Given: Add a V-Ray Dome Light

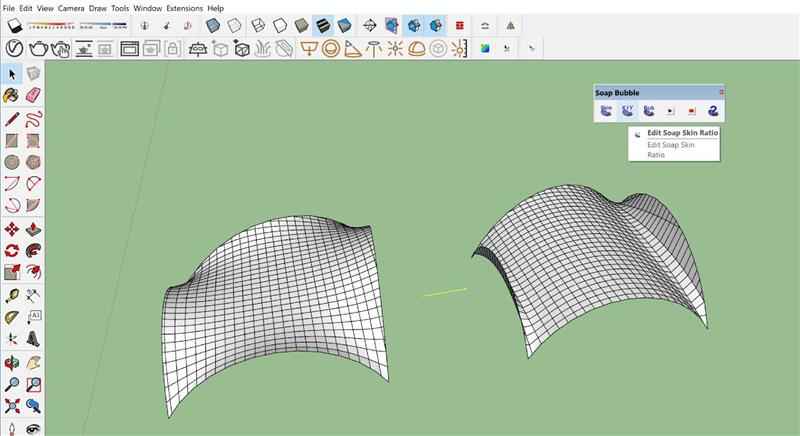Looking at the screenshot, I should 417,49.
